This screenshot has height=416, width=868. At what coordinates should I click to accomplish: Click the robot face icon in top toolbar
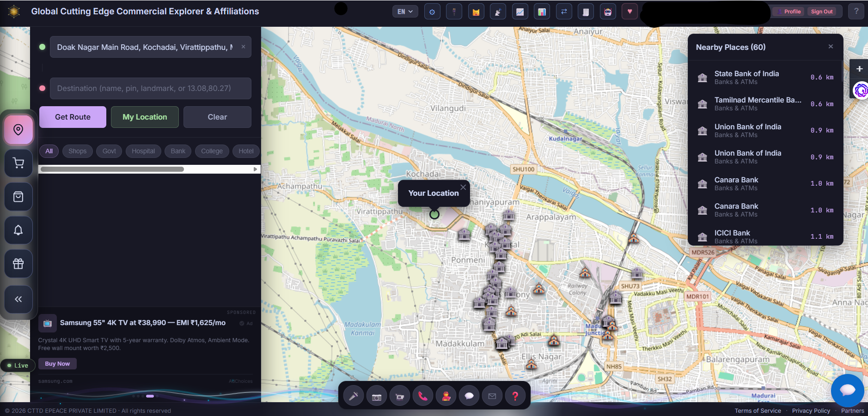(608, 12)
